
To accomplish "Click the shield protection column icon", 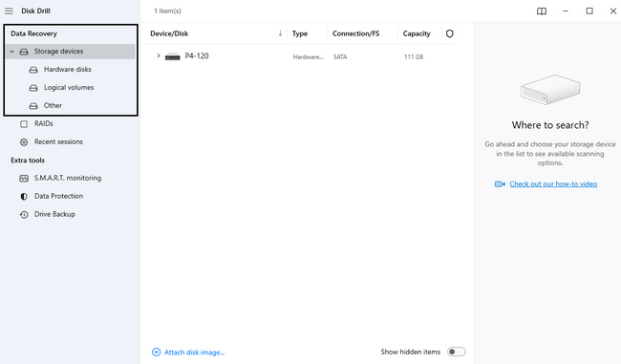I will coord(450,33).
